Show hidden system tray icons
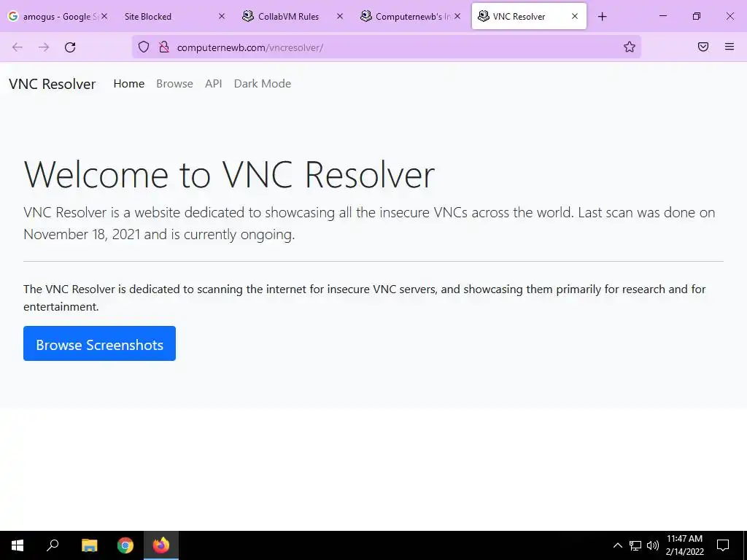 tap(617, 545)
